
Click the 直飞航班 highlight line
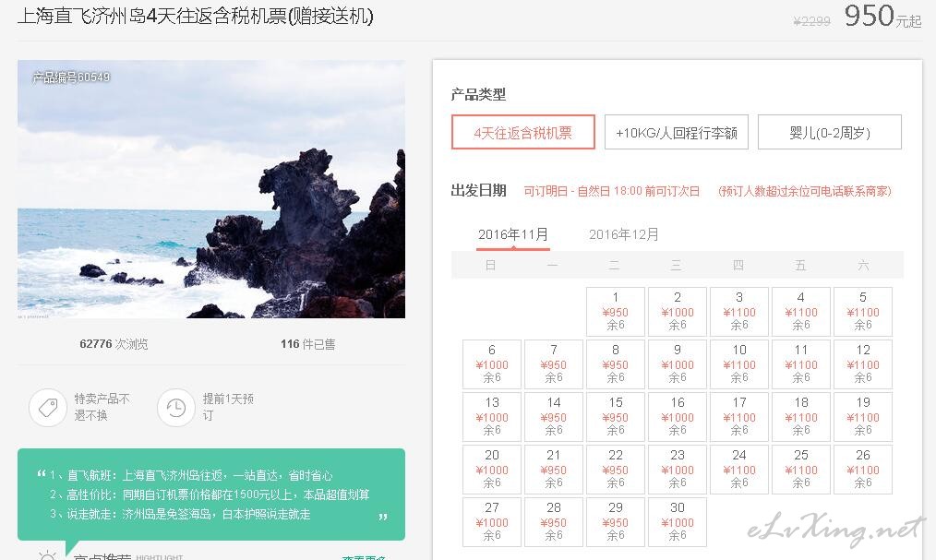click(191, 475)
